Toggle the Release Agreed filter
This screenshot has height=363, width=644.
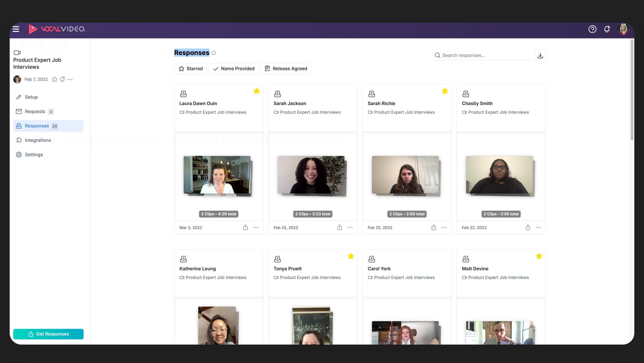pos(286,69)
